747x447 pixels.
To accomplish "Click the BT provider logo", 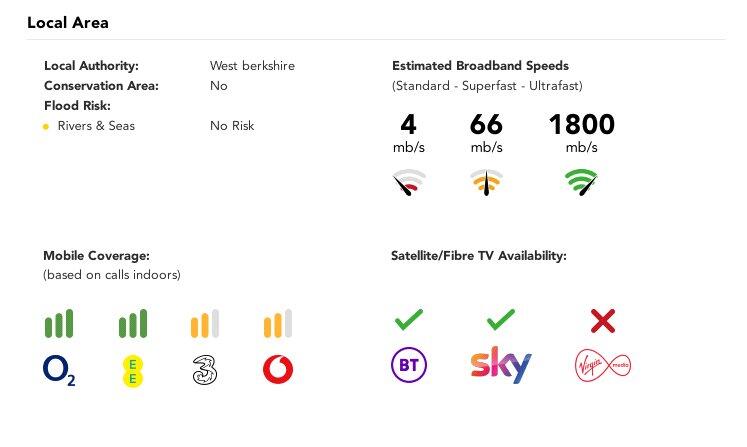I will 408,366.
